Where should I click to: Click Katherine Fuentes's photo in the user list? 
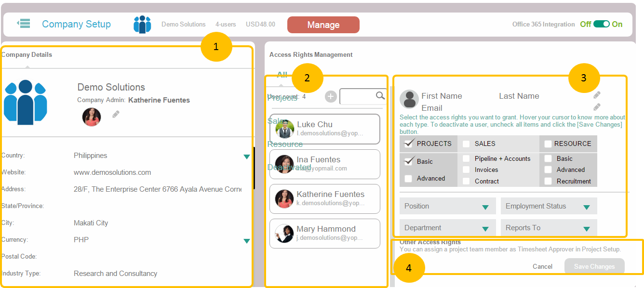[284, 199]
